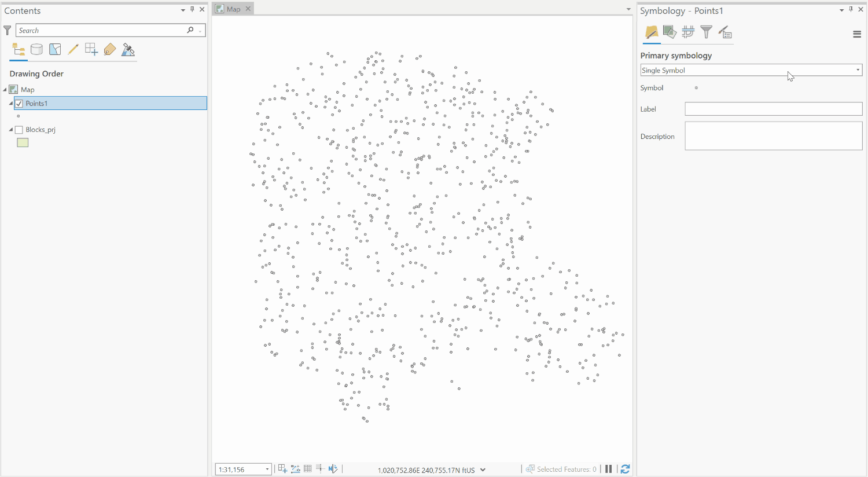The width and height of the screenshot is (868, 477).
Task: Select List By Data Source icon
Action: [36, 50]
